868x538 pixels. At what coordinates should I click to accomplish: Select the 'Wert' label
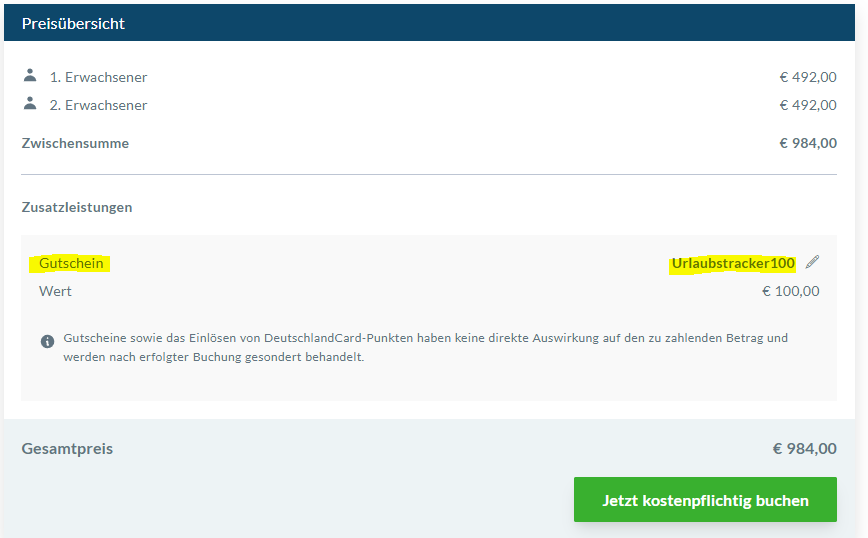(55, 291)
